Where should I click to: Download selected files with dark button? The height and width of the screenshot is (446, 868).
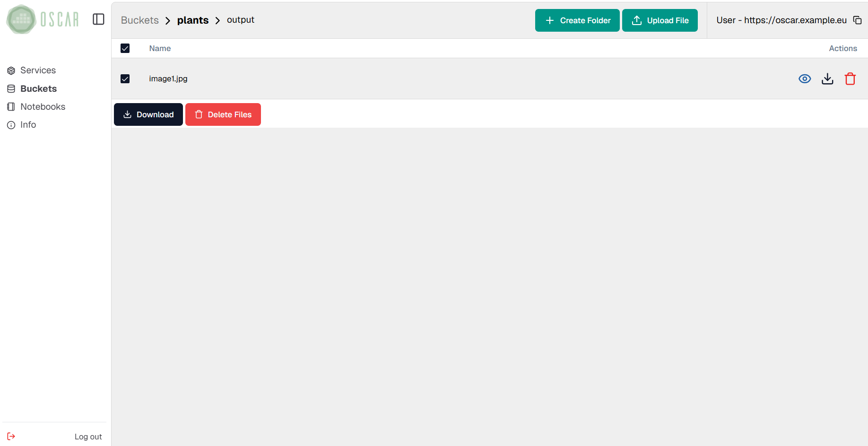click(148, 114)
